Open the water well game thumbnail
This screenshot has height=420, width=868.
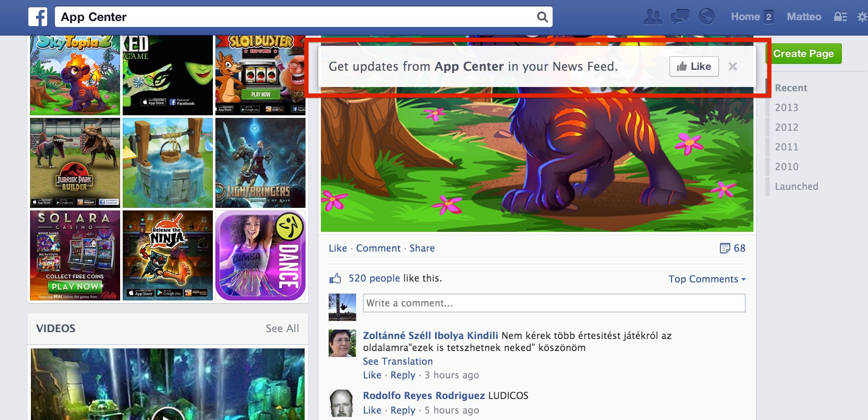168,163
